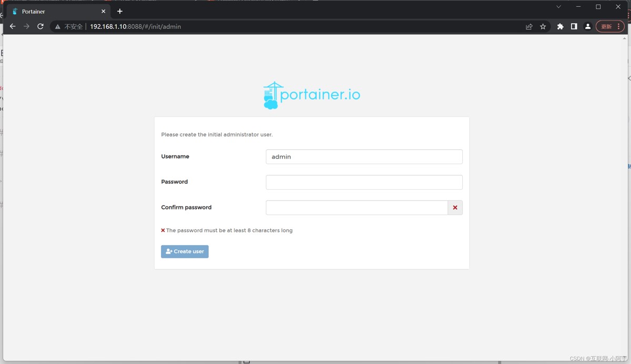
Task: Select the Portainer browser tab
Action: pos(58,11)
